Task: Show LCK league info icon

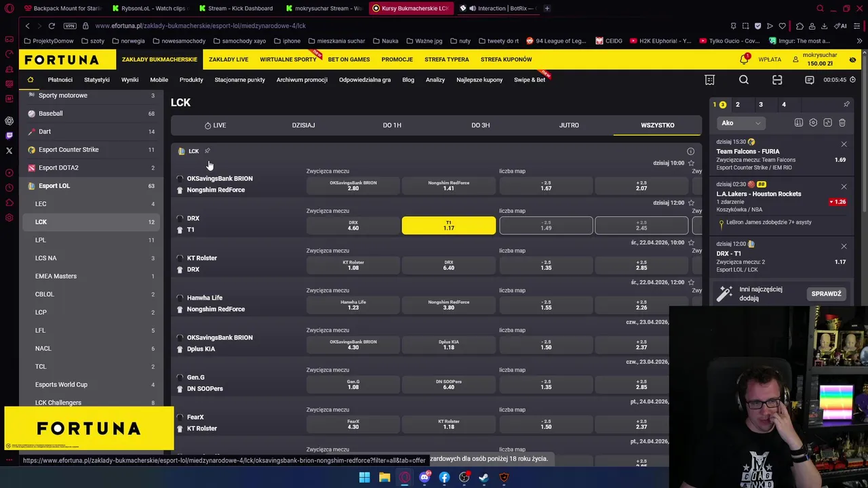Action: (690, 152)
